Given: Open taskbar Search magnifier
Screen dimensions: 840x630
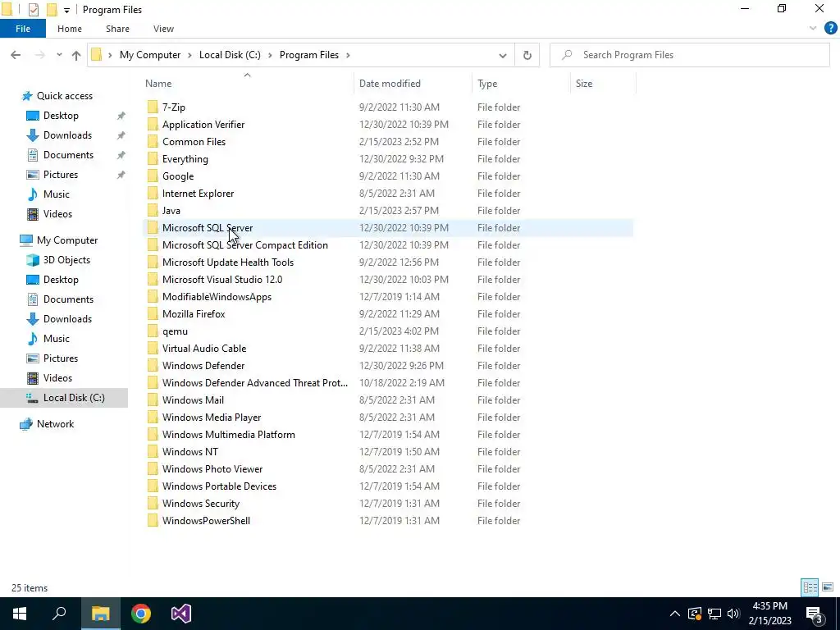Looking at the screenshot, I should pos(59,614).
